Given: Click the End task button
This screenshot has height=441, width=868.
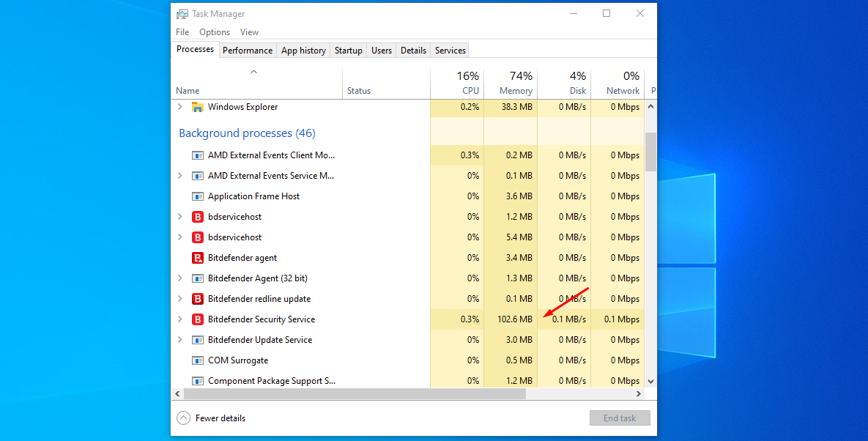Looking at the screenshot, I should pos(620,418).
